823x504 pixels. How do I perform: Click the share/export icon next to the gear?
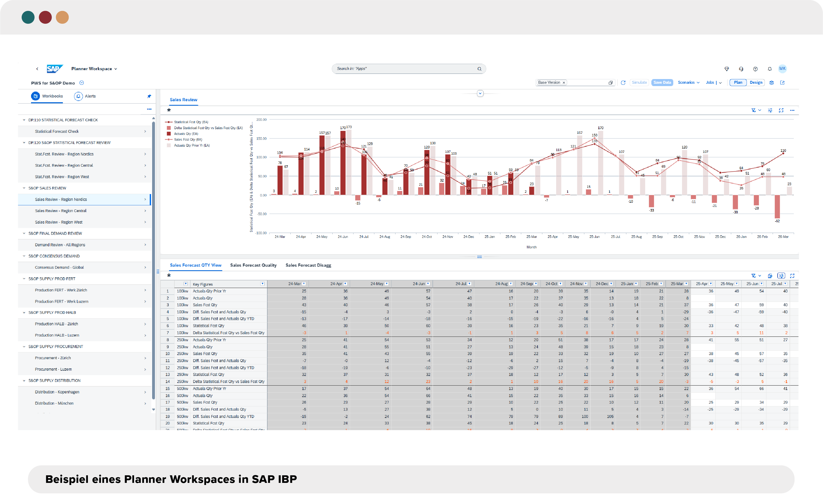point(782,82)
